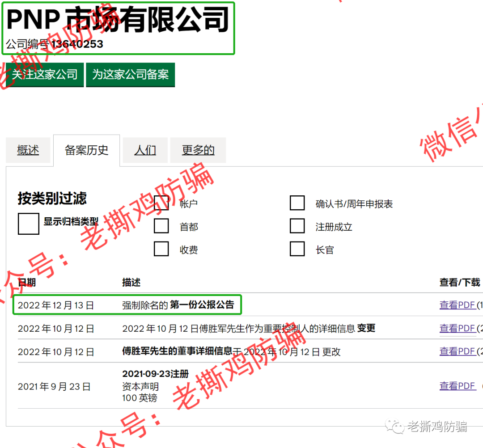Screen dimensions: 483x448
Task: Select the 备案历史 tab
Action: tap(87, 150)
